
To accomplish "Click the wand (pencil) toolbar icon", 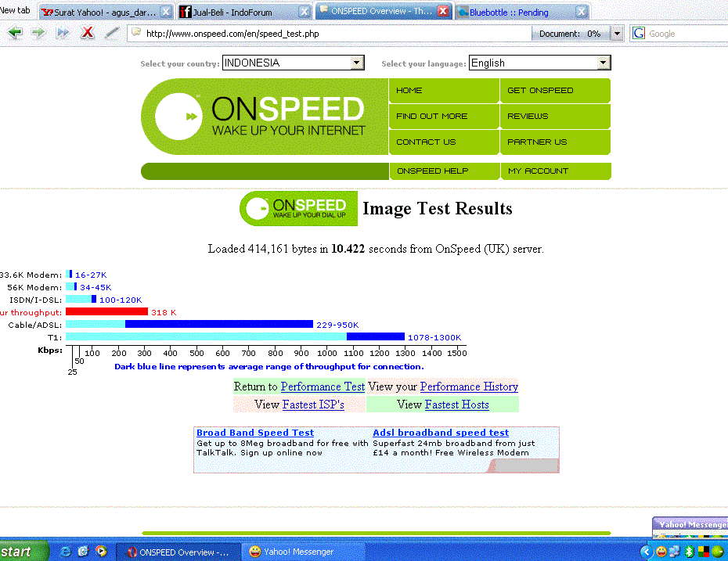I will [111, 33].
